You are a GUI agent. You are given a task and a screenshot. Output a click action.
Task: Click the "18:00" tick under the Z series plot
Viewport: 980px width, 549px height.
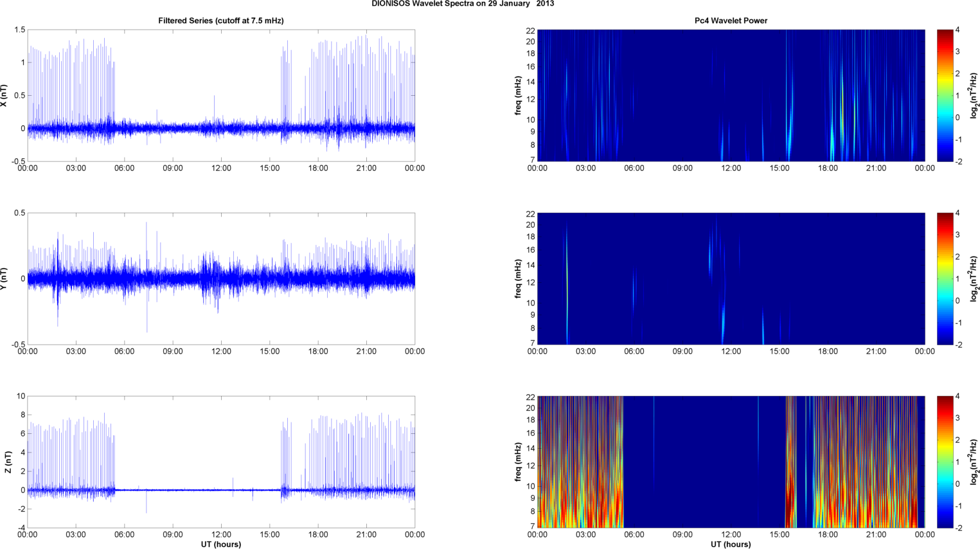click(x=318, y=535)
